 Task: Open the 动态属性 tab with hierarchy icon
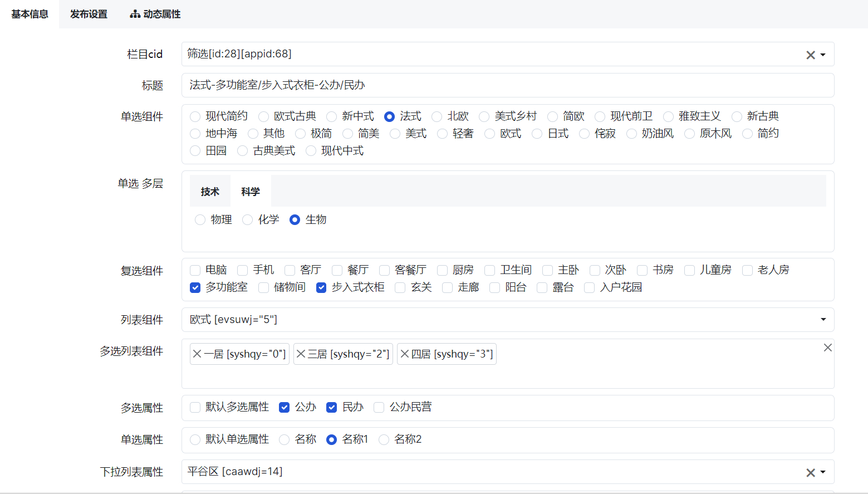(x=155, y=14)
